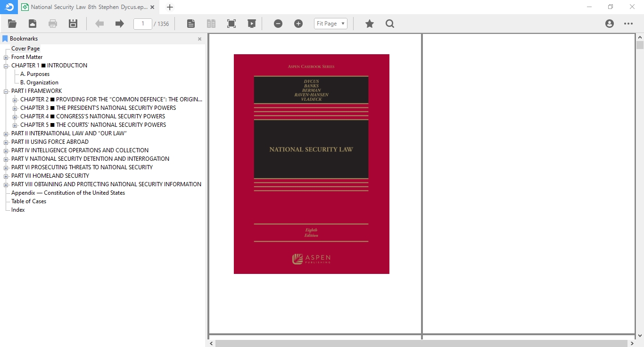Click the book cover page image
The image size is (644, 347).
pos(312,164)
